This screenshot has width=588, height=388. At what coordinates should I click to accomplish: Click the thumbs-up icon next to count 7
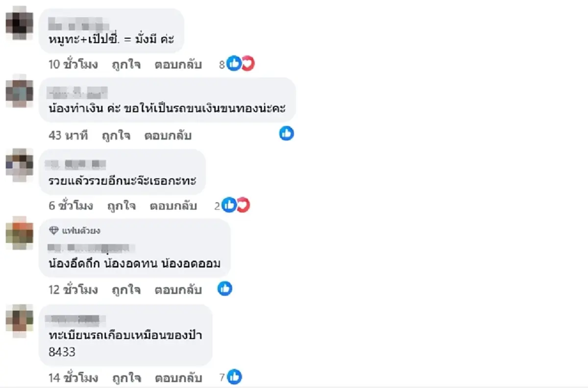(x=234, y=377)
